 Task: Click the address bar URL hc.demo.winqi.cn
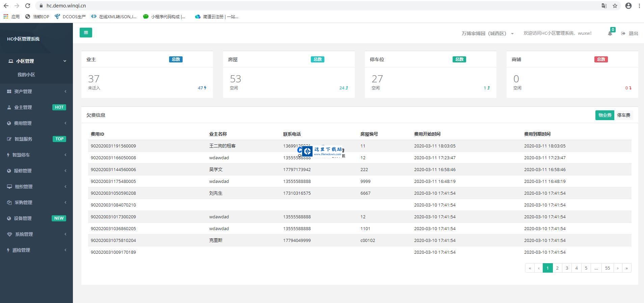click(66, 6)
